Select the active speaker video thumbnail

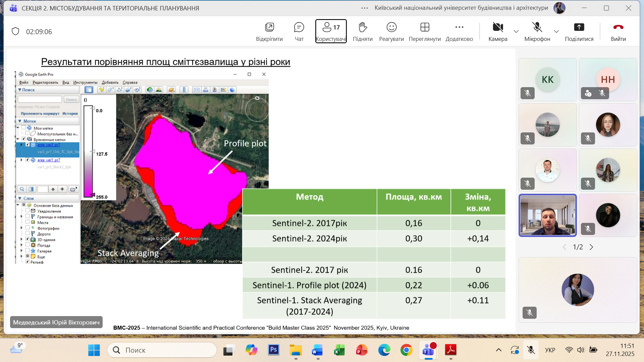coord(547,215)
